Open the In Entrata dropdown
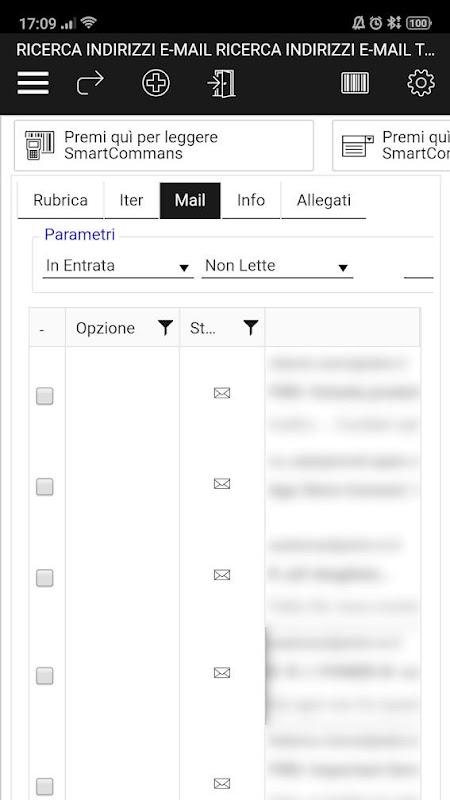450x800 pixels. [x=118, y=266]
